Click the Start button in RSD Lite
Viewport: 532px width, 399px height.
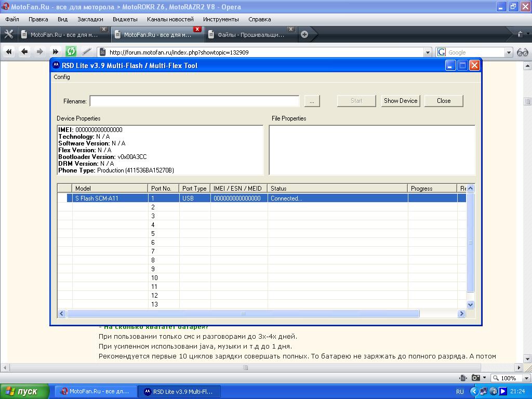pos(356,101)
